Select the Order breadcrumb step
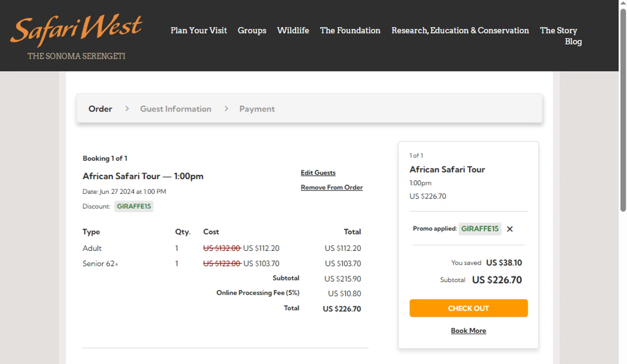The height and width of the screenshot is (364, 627). pos(100,109)
